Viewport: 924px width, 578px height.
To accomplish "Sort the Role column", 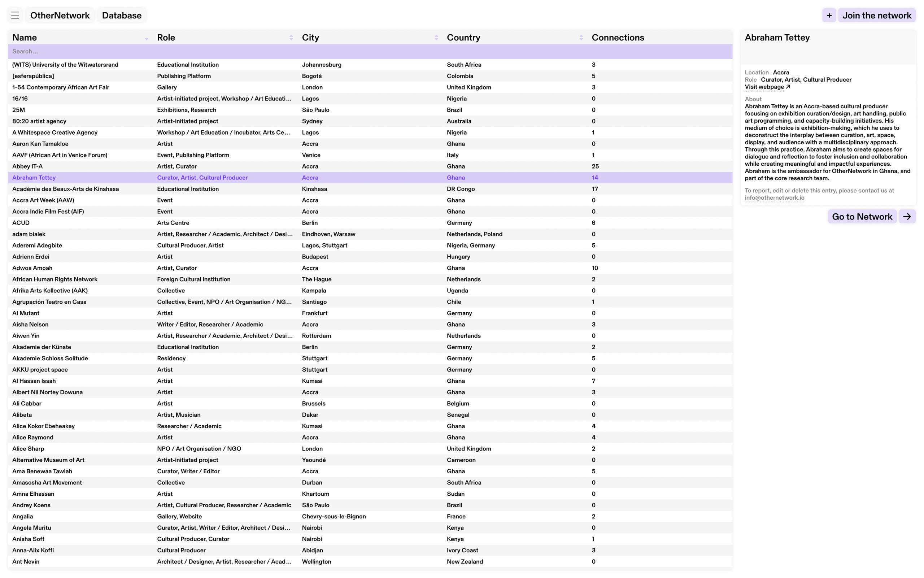I will tap(291, 38).
